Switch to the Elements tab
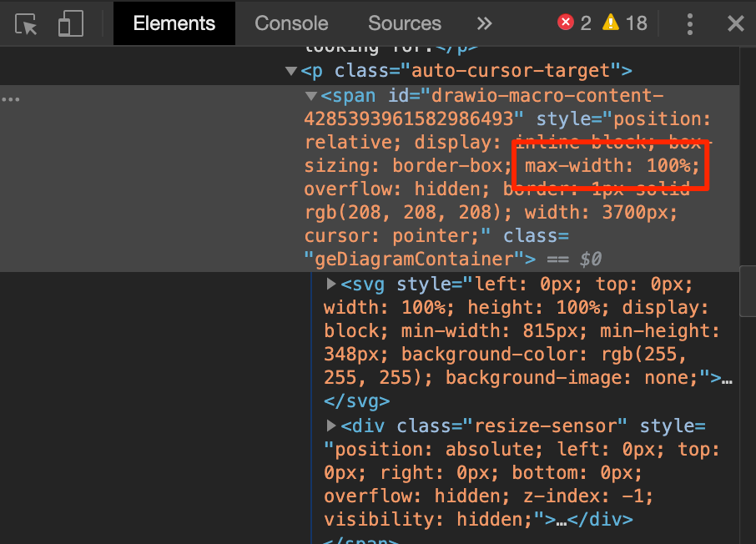This screenshot has width=756, height=544. point(174,23)
